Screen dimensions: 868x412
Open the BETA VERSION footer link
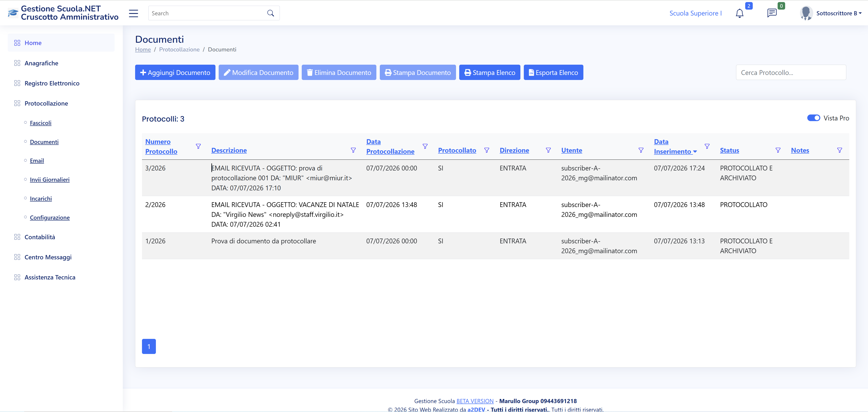475,401
